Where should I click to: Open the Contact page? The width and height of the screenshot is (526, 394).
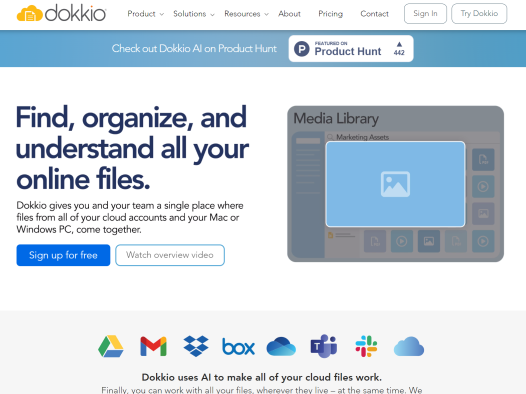[374, 14]
